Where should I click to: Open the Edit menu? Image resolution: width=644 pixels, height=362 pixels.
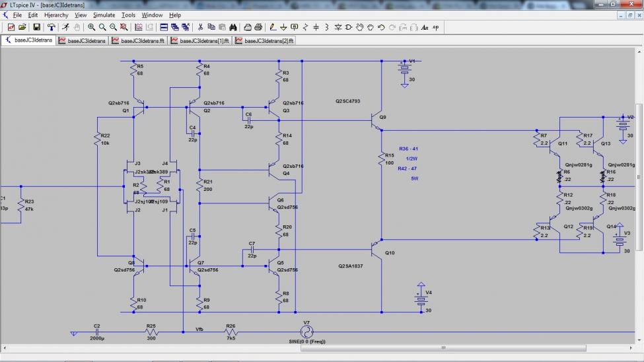pos(33,15)
